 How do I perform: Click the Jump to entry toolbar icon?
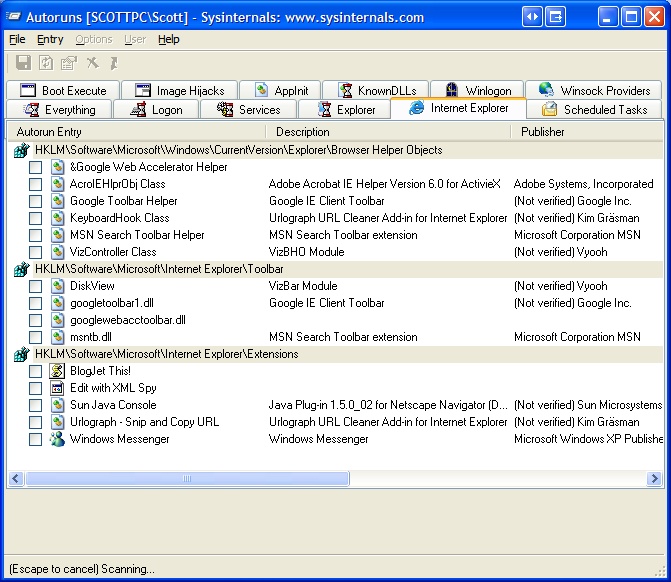coord(114,63)
